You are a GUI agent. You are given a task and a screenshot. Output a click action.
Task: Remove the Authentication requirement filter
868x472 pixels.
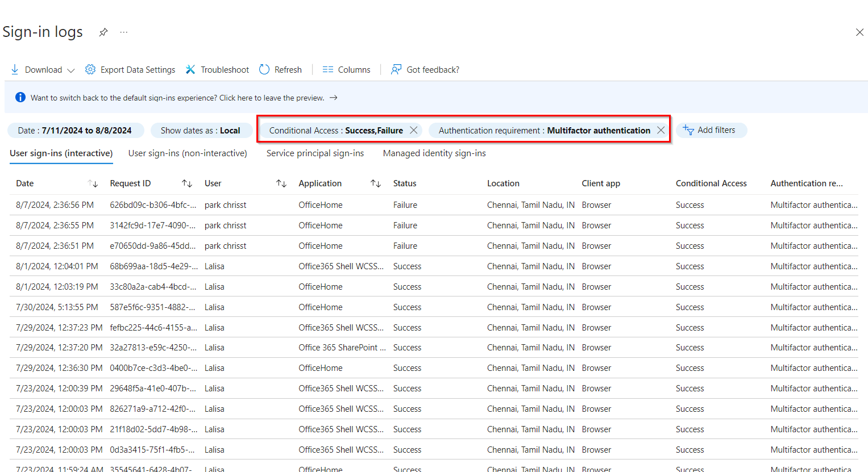pos(661,130)
